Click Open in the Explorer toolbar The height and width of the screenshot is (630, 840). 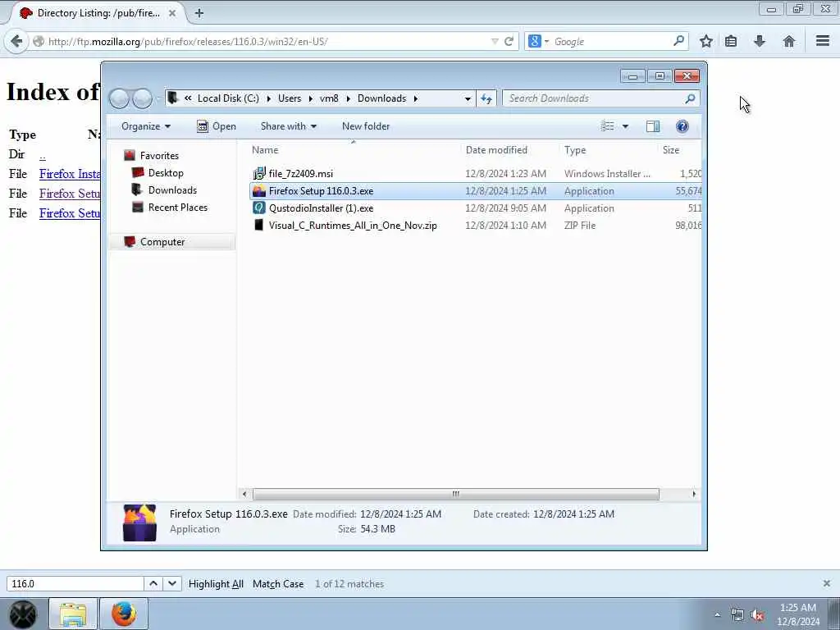pos(217,126)
